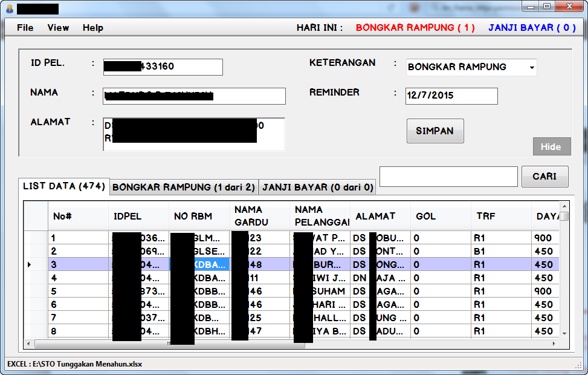Click the CARI search button

pyautogui.click(x=545, y=177)
